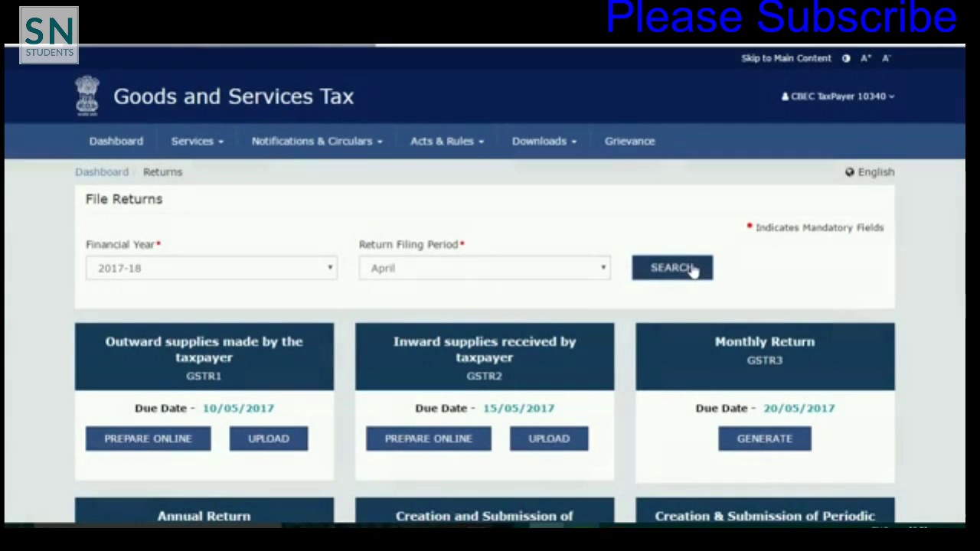
Task: Click UPLOAD under GSTR2
Action: tap(549, 439)
